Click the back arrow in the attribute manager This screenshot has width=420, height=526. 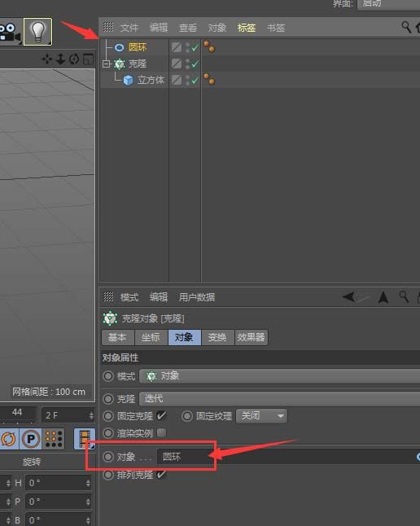click(x=349, y=297)
